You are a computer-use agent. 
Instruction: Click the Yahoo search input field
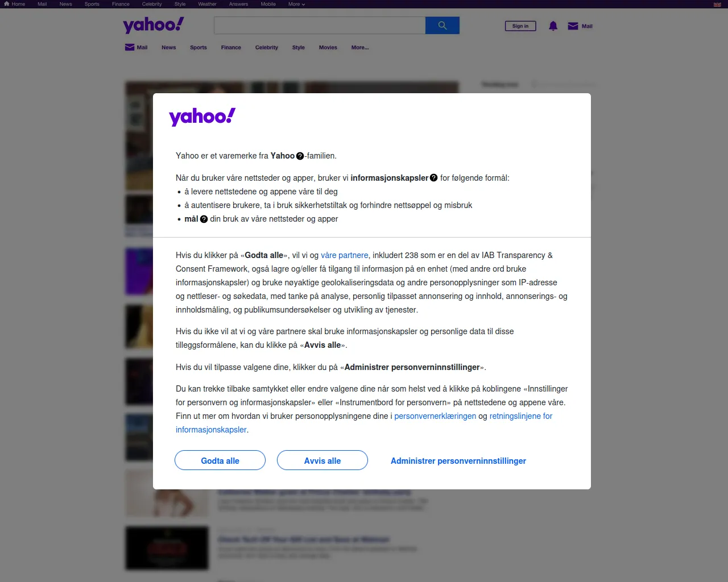[320, 26]
